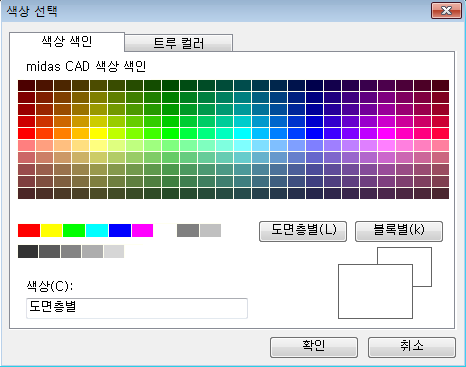Select the bottom-left corner swatch of the index grid
The height and width of the screenshot is (367, 466).
click(27, 193)
